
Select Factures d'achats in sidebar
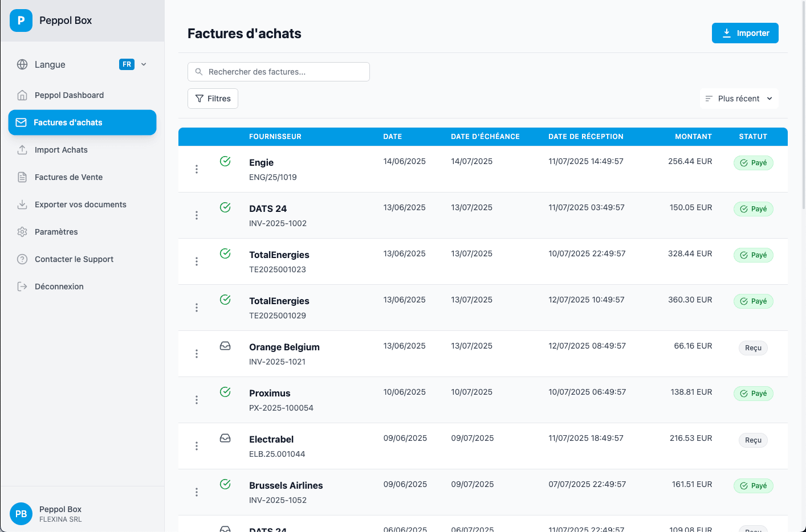(82, 122)
